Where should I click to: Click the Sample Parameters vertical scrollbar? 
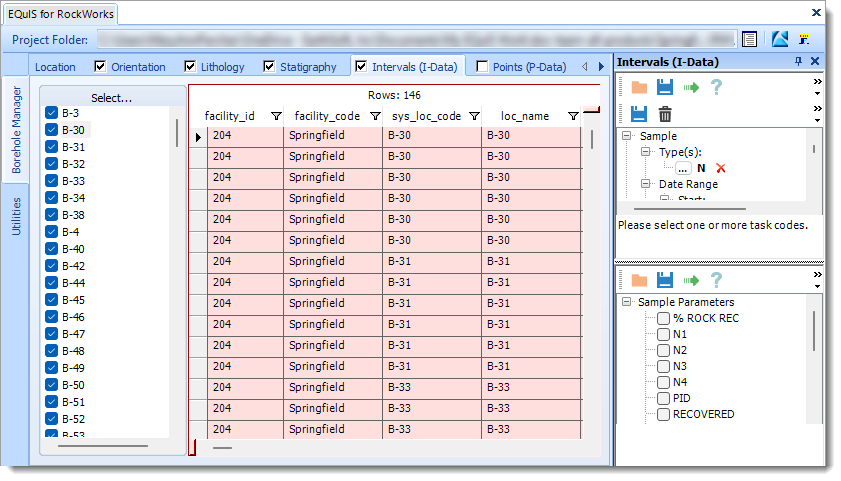(814, 331)
